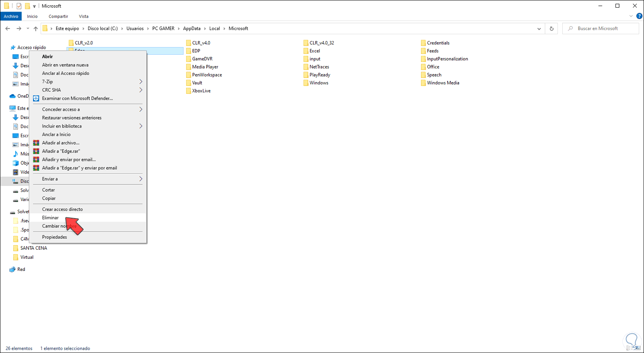Open the recent locations dropdown arrow
Screen dimensions: 644x353
pyautogui.click(x=28, y=29)
